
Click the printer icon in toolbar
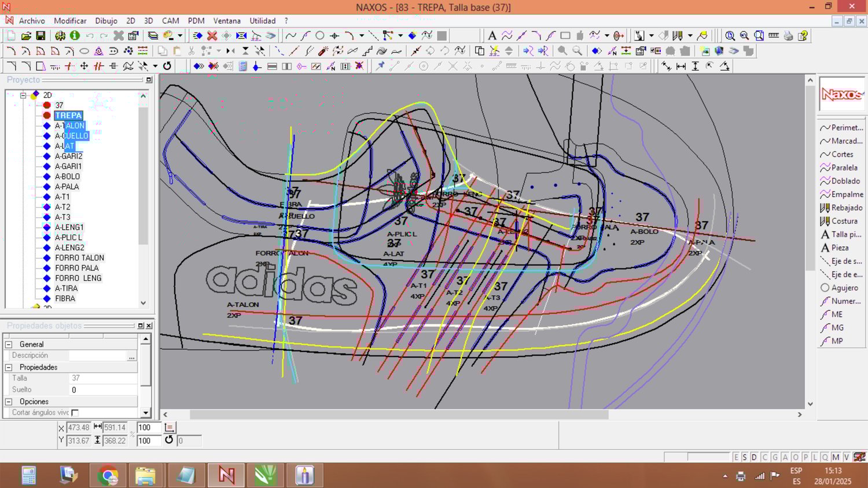pyautogui.click(x=788, y=36)
